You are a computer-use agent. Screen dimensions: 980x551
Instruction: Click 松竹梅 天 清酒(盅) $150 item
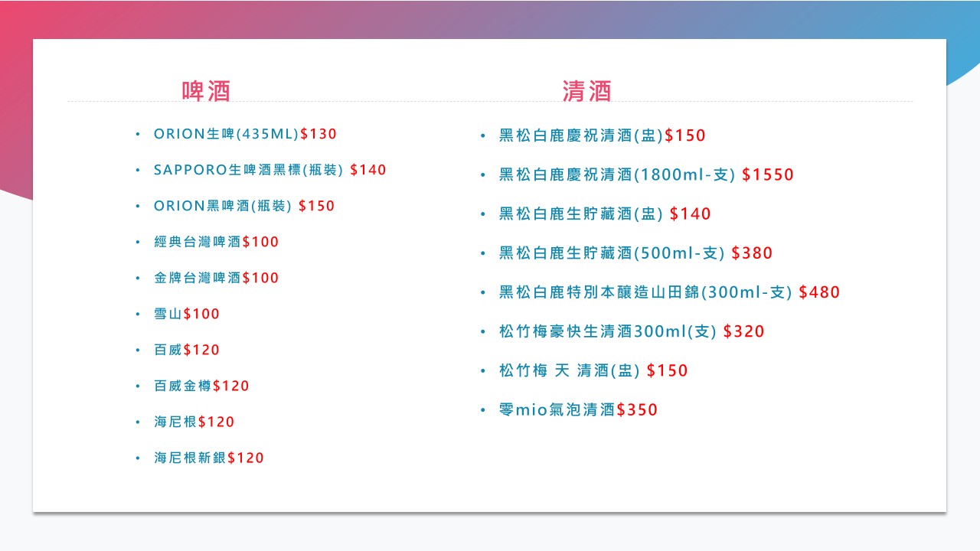pyautogui.click(x=593, y=370)
